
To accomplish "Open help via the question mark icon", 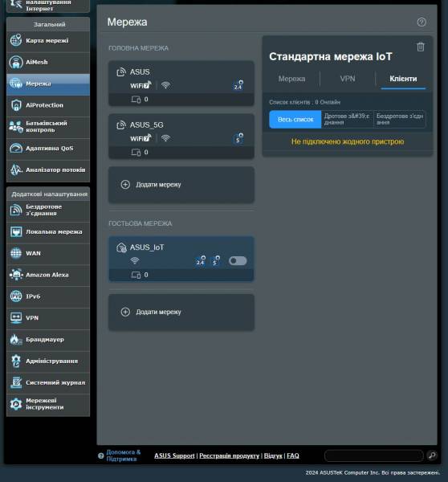I will point(422,22).
